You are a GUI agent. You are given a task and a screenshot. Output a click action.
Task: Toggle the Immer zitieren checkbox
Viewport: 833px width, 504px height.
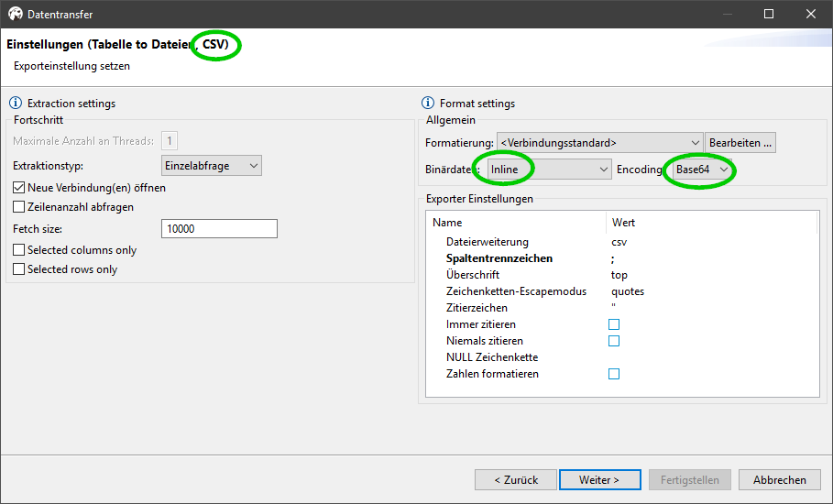(614, 324)
